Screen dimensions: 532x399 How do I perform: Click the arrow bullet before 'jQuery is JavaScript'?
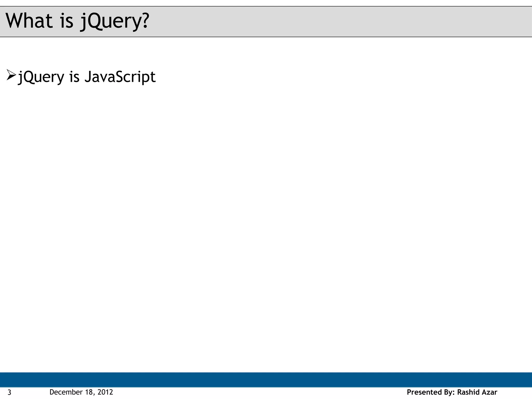[x=11, y=75]
